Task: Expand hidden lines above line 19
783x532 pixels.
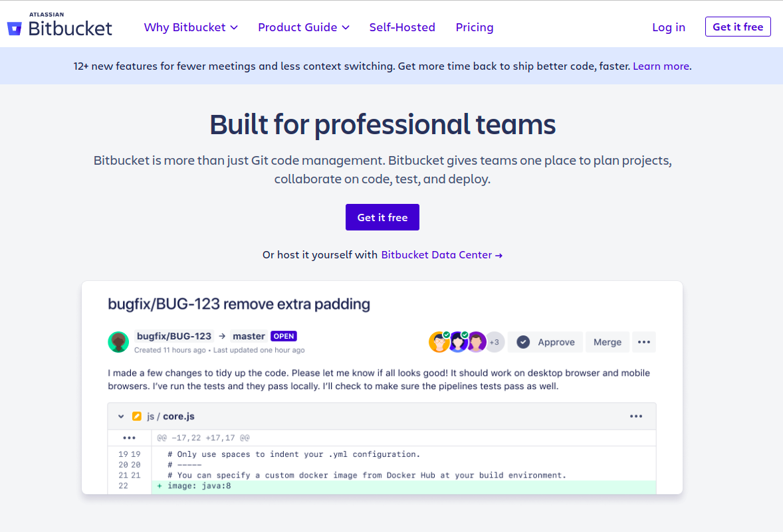Action: 130,438
